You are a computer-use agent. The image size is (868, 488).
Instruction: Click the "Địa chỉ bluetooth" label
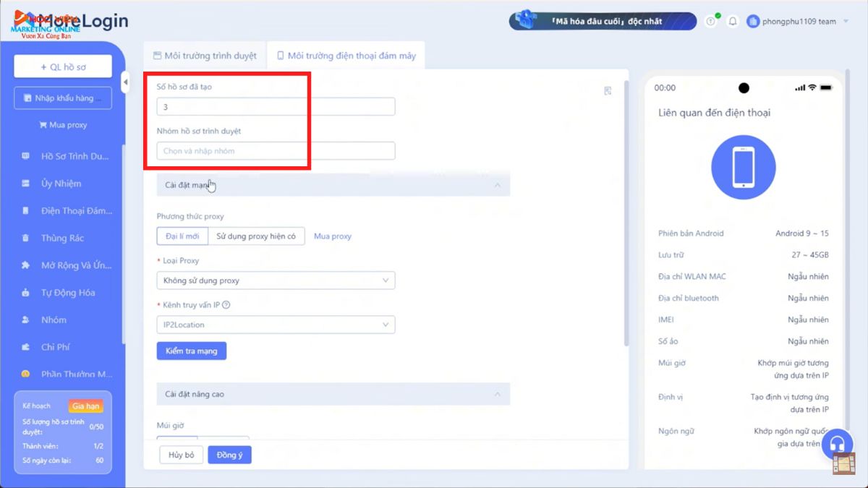(x=689, y=298)
